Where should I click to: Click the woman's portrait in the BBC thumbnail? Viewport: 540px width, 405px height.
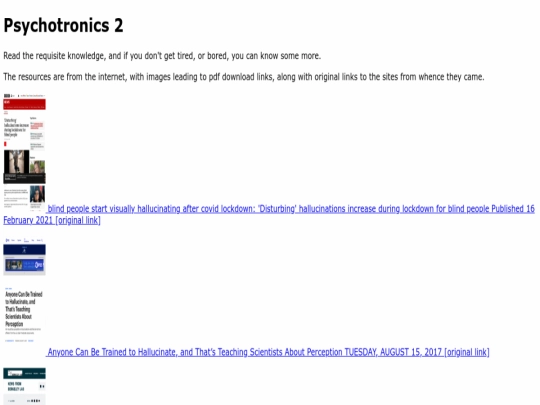(x=38, y=194)
